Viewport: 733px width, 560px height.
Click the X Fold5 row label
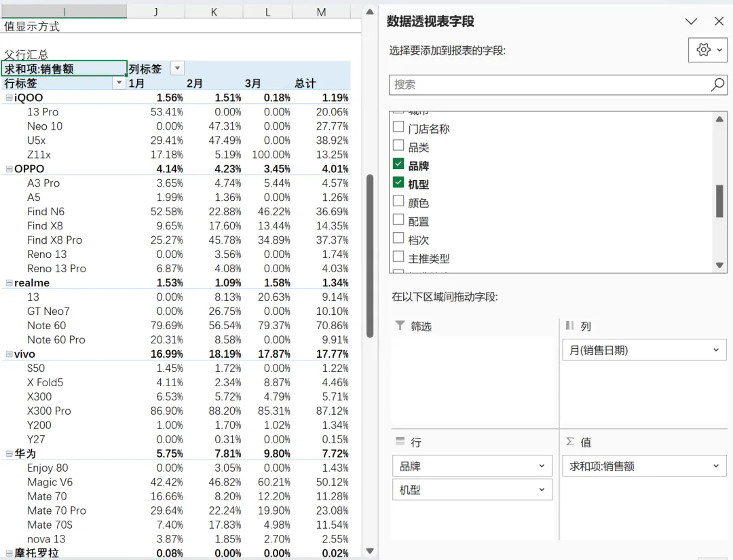point(45,382)
